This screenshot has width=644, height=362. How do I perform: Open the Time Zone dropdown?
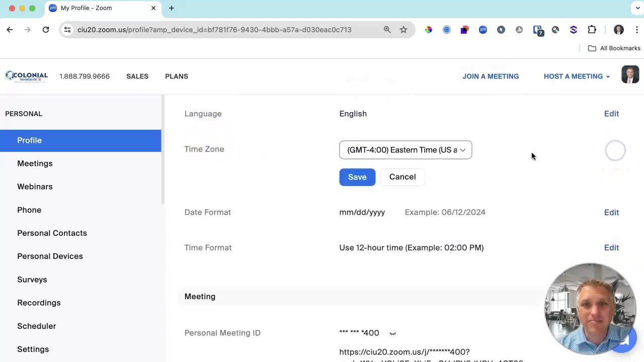coord(406,150)
